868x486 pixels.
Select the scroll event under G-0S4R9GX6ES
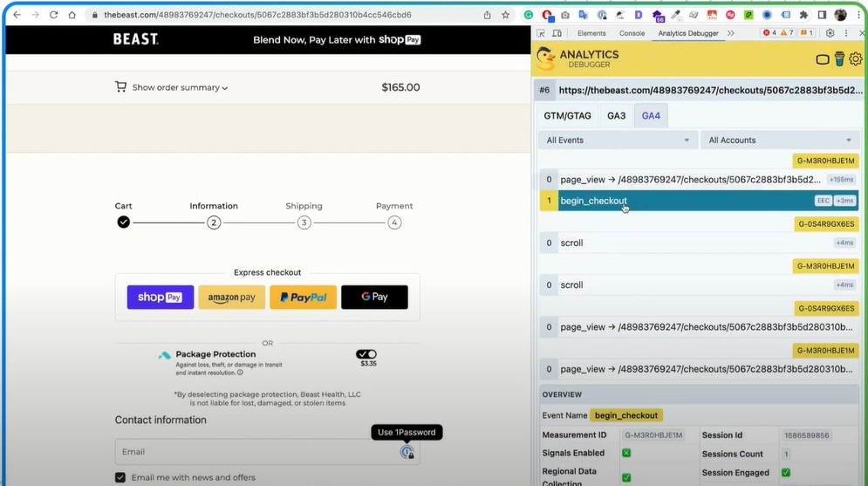699,243
